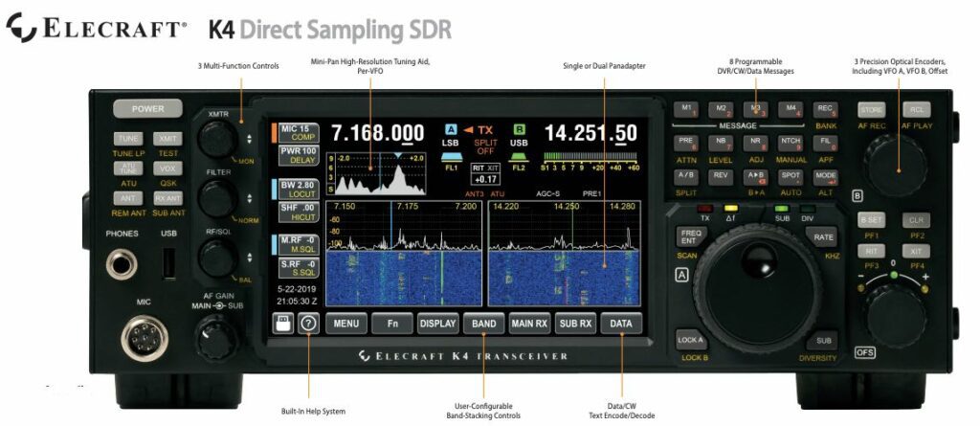The width and height of the screenshot is (980, 426).
Task: Click the DIV LED indicator
Action: click(808, 209)
